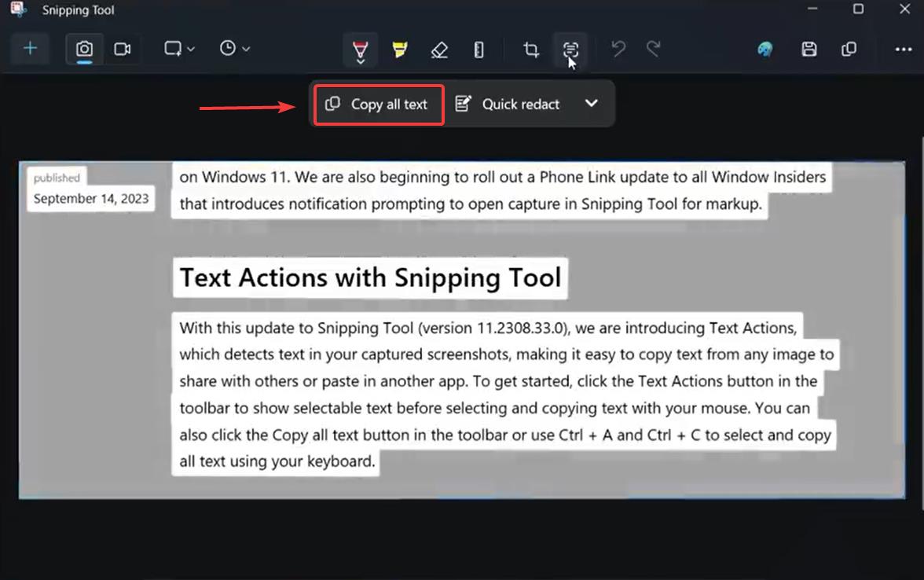Undo the last edit
This screenshot has width=924, height=580.
click(618, 49)
